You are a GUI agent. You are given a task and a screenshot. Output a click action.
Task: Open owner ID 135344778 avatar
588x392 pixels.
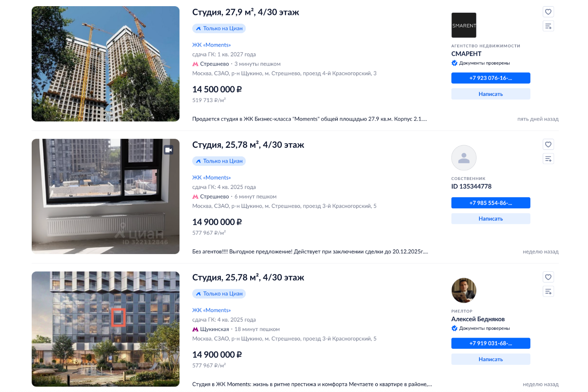pos(464,158)
